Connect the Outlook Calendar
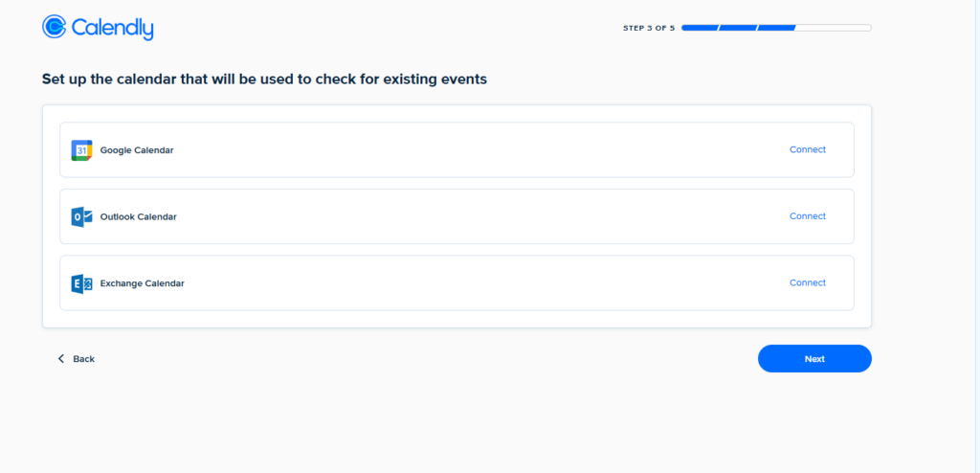This screenshot has height=473, width=980. tap(807, 216)
